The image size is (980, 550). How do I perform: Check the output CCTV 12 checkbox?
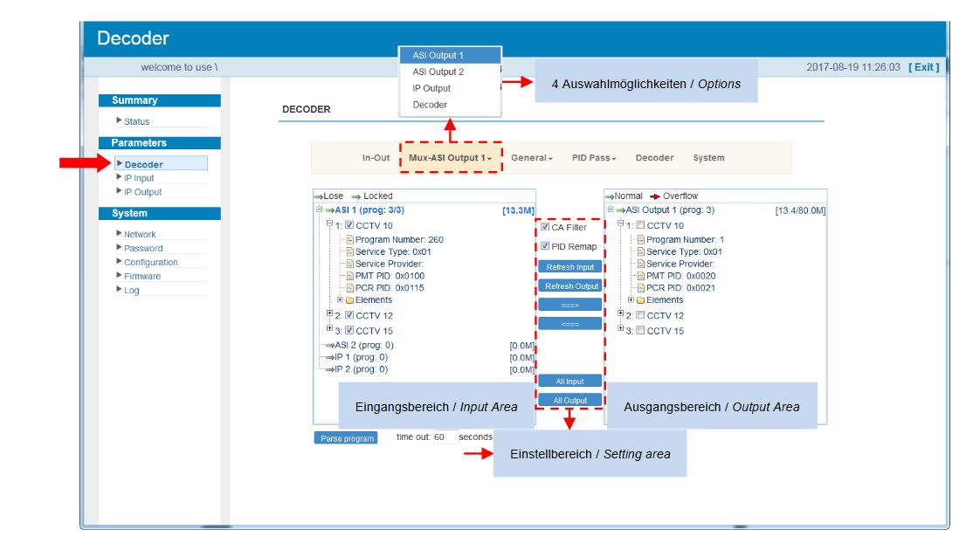tap(640, 315)
